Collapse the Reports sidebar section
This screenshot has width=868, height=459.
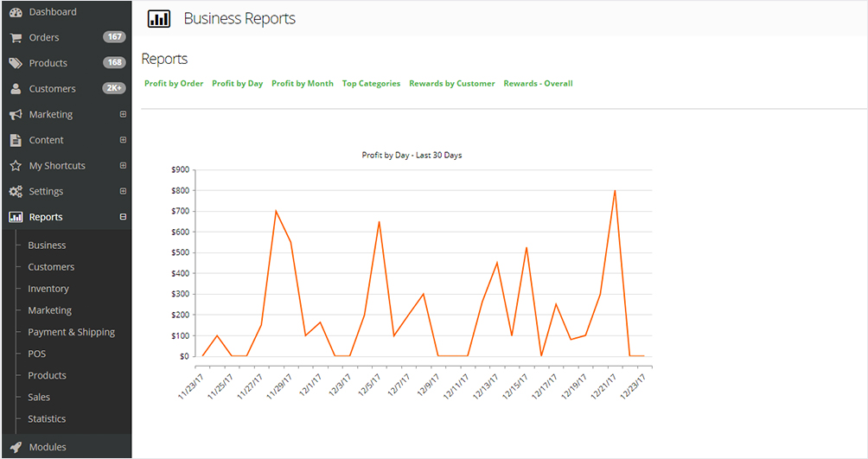123,217
